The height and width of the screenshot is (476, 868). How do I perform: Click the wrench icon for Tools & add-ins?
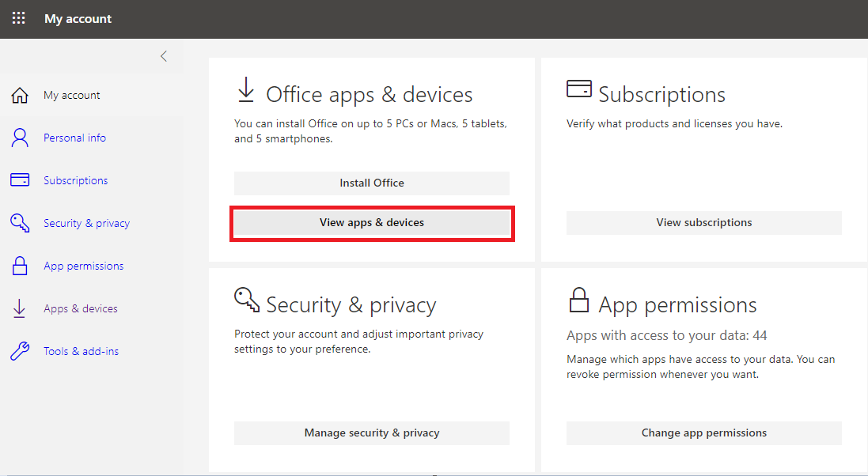click(x=20, y=351)
